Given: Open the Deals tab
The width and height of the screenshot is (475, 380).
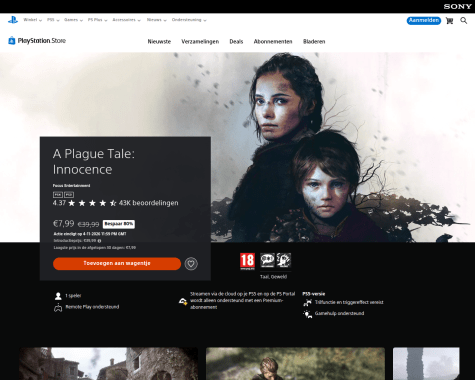Looking at the screenshot, I should (x=236, y=42).
